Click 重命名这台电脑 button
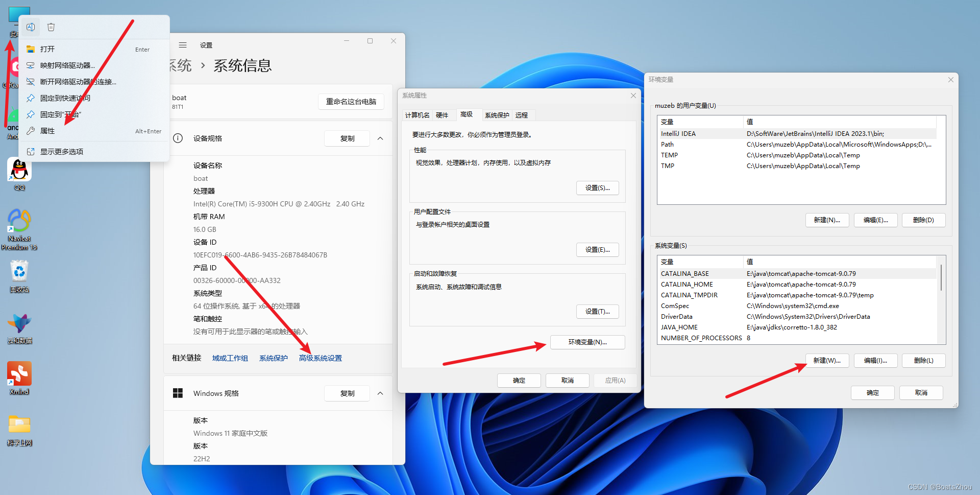 (351, 102)
